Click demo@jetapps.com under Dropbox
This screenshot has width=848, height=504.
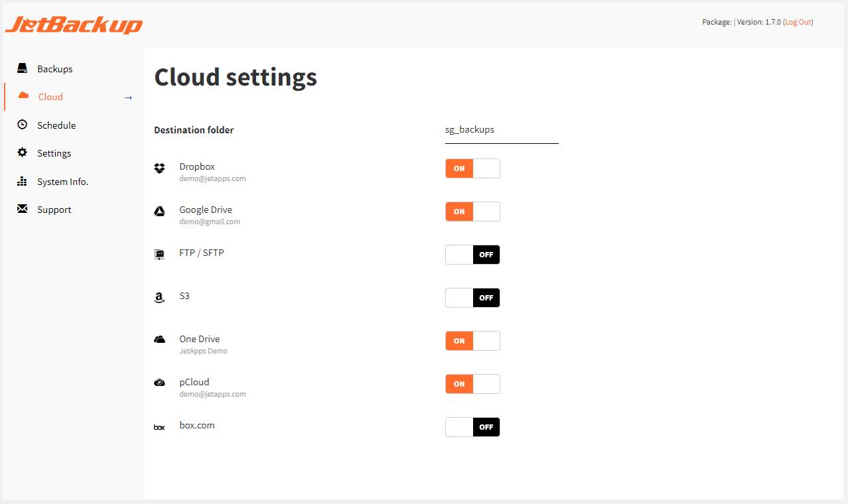pos(213,178)
